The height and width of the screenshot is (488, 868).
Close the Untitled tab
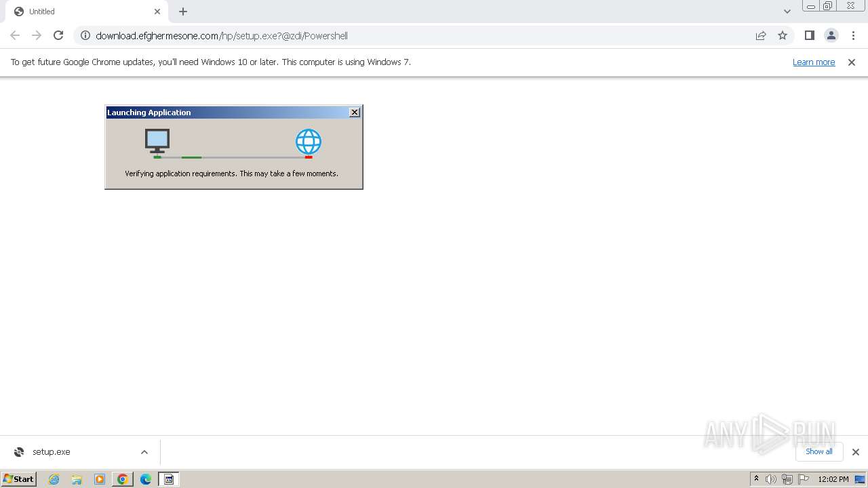(x=157, y=12)
